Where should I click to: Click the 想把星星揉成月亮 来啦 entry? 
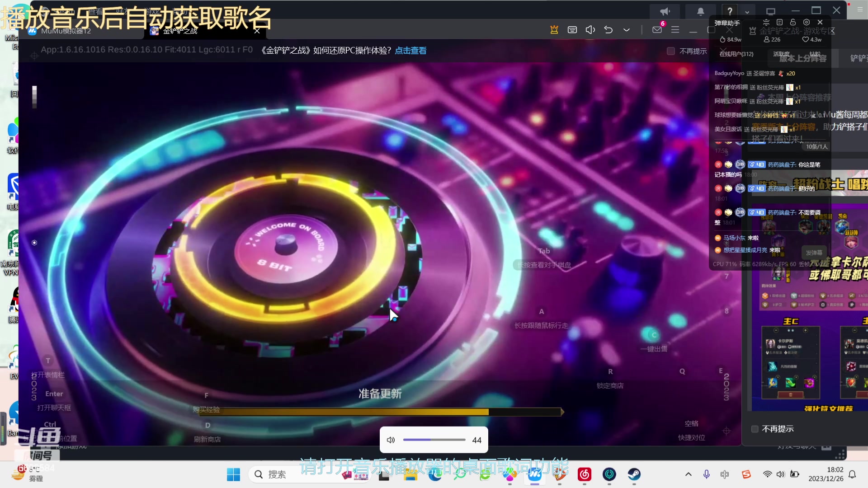pos(748,250)
